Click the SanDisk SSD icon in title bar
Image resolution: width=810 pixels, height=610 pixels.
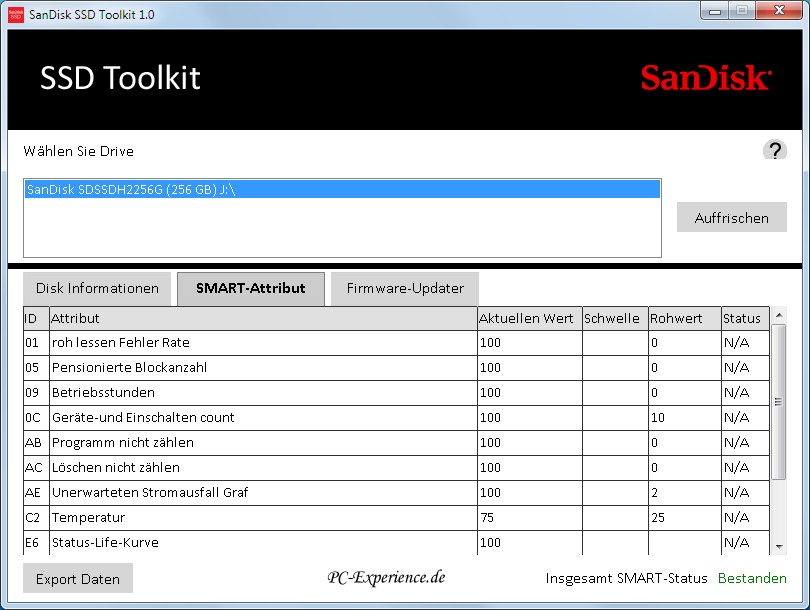(16, 14)
